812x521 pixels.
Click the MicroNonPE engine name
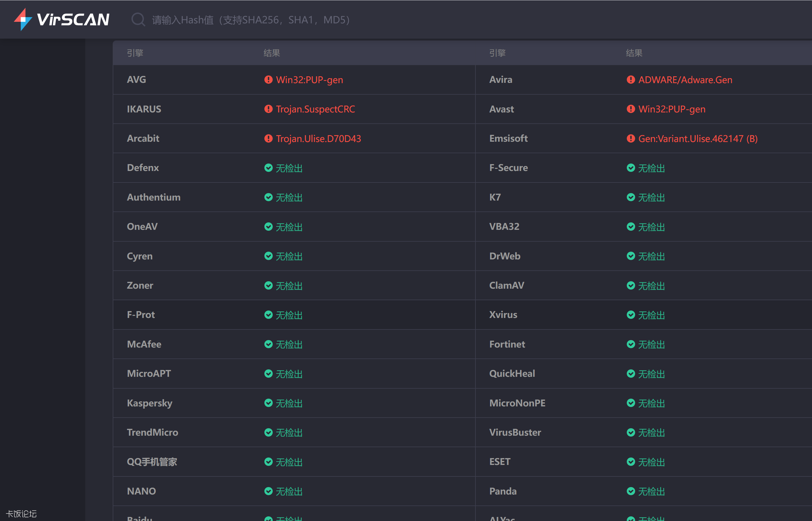tap(517, 403)
